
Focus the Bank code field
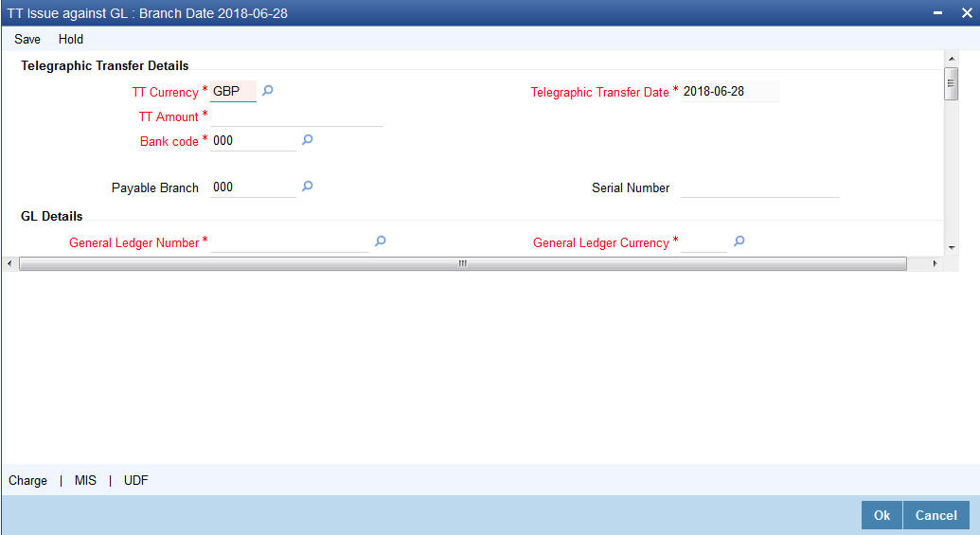pos(253,141)
